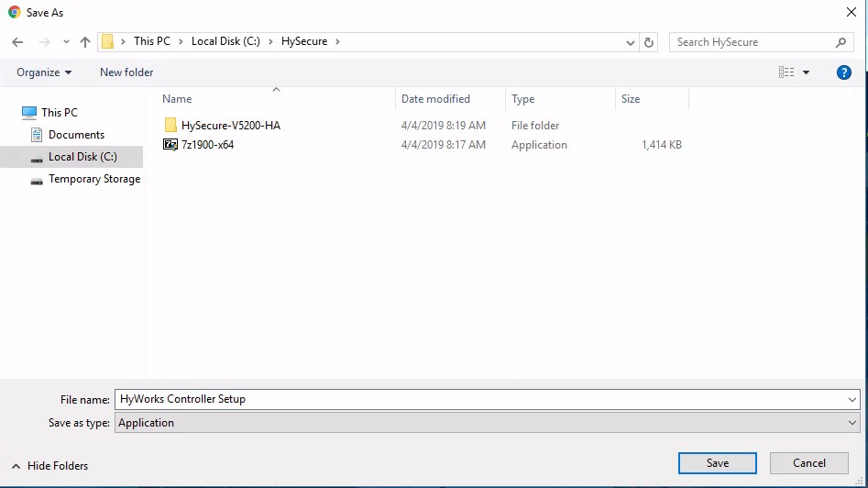The height and width of the screenshot is (488, 868).
Task: Open address bar history dropdown
Action: tap(630, 42)
